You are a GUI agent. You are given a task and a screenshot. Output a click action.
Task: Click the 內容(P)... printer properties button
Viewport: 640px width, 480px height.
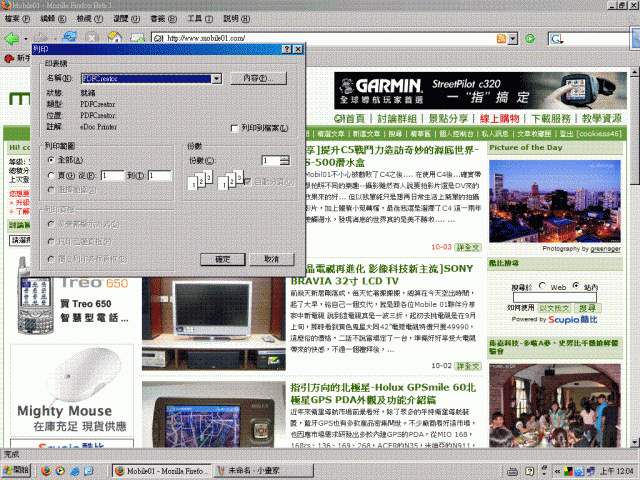tap(258, 78)
